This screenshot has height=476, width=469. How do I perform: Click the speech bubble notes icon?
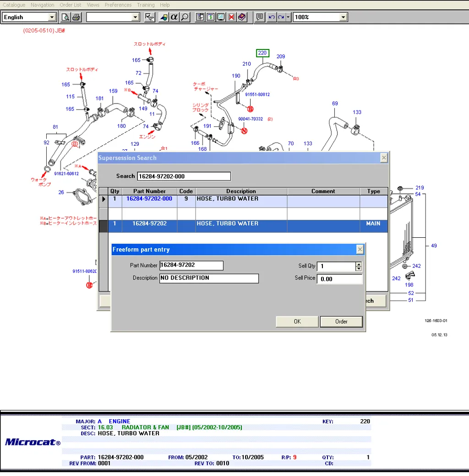(260, 17)
